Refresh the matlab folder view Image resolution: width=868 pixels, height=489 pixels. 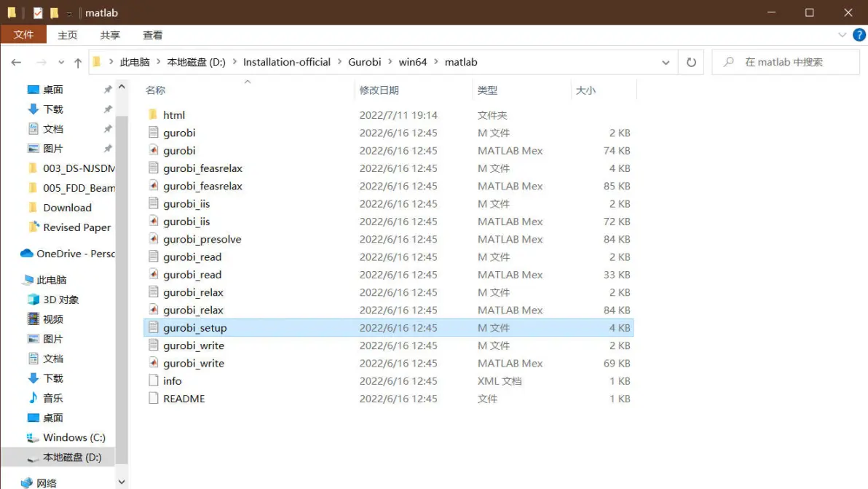click(691, 62)
